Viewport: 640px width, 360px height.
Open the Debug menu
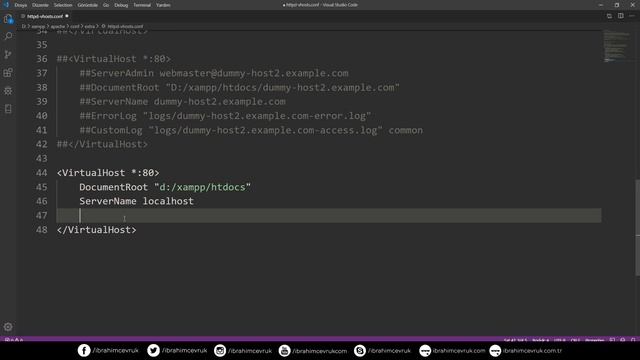point(121,5)
